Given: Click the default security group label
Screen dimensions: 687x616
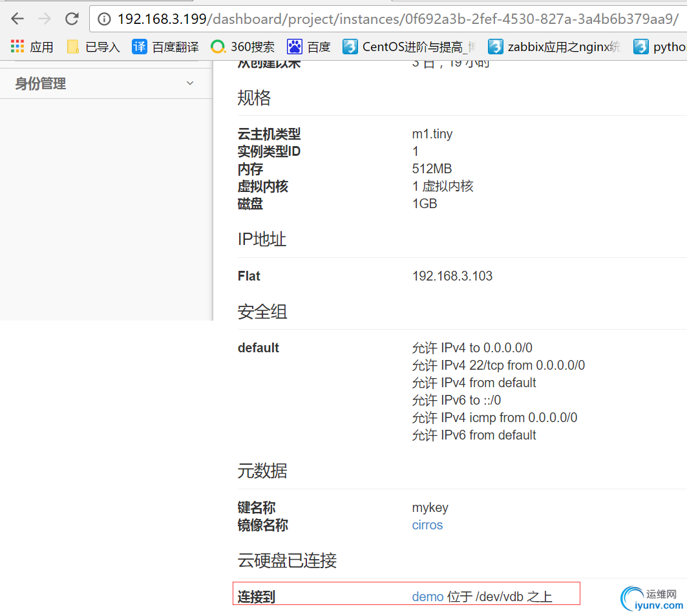Looking at the screenshot, I should 258,348.
